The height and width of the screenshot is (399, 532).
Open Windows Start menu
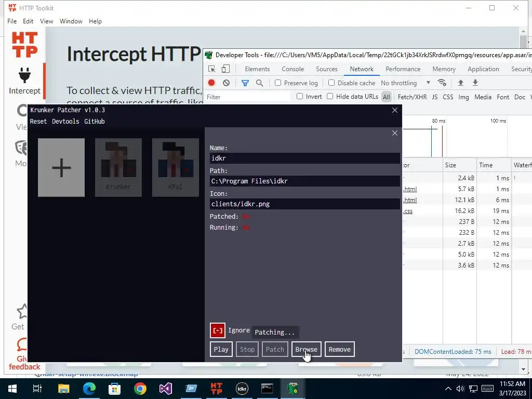[x=12, y=389]
